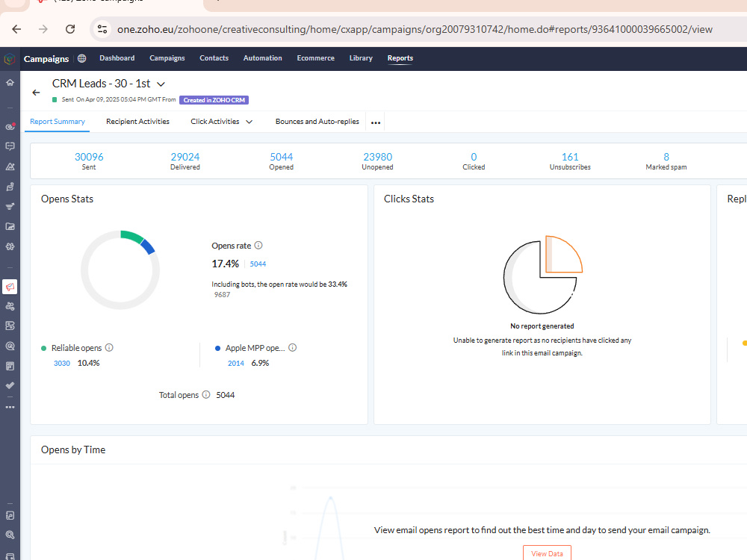Switch to the Report Summary tab

(x=58, y=122)
